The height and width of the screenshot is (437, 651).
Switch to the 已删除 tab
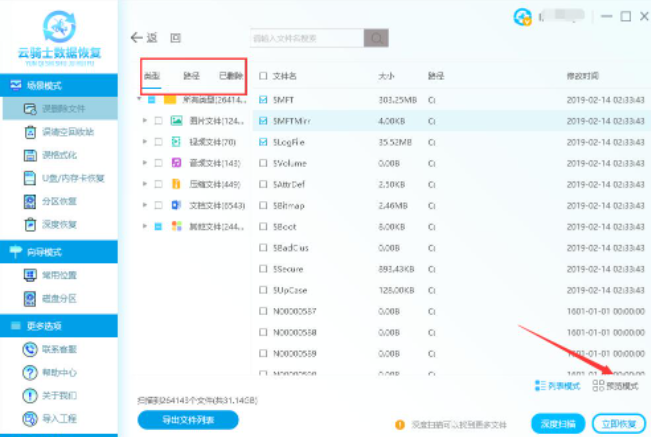pos(230,75)
